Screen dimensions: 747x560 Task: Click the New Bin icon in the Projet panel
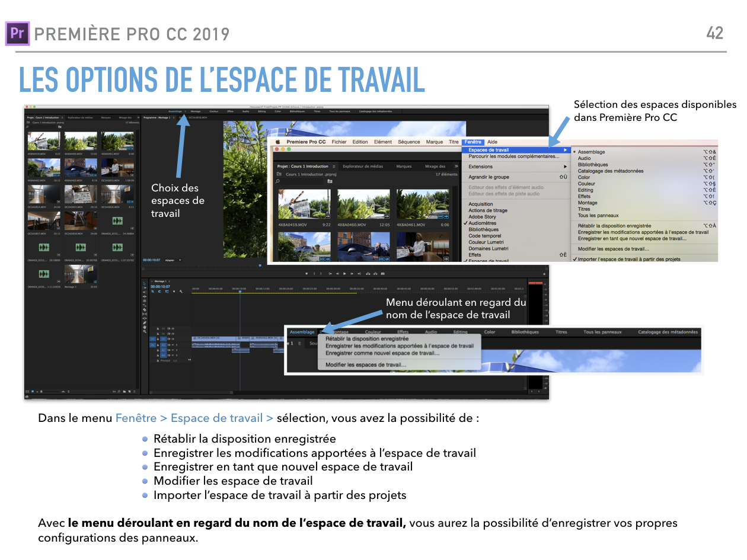point(124,392)
